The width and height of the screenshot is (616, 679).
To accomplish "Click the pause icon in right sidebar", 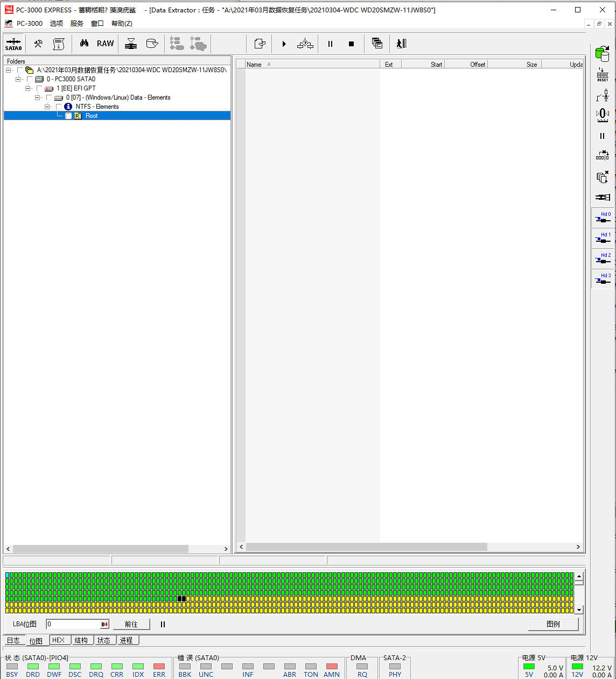I will pyautogui.click(x=603, y=136).
